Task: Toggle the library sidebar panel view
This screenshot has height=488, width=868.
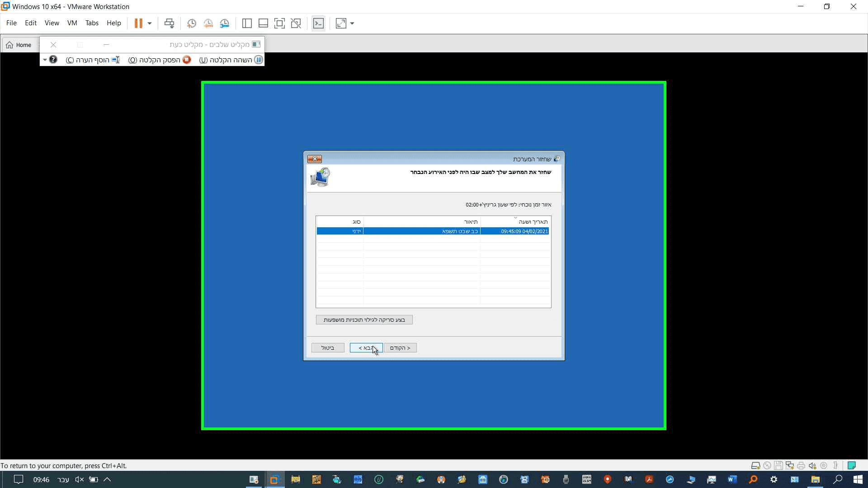Action: (247, 23)
